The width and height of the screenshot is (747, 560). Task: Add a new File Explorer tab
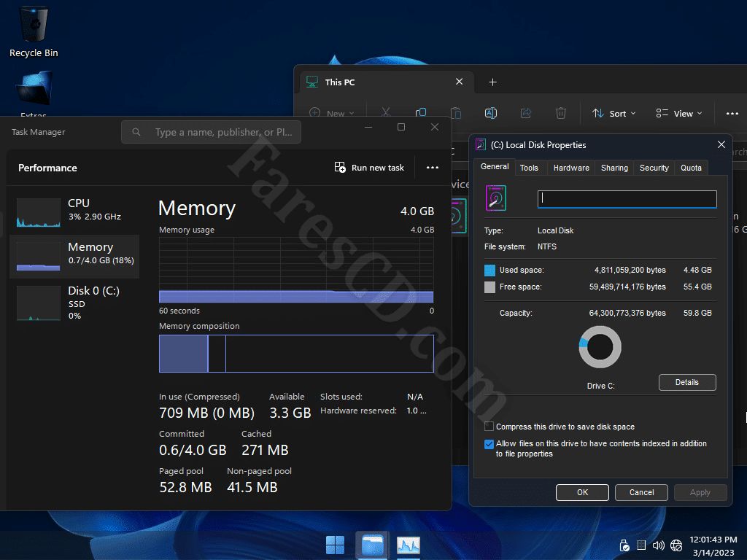click(492, 82)
